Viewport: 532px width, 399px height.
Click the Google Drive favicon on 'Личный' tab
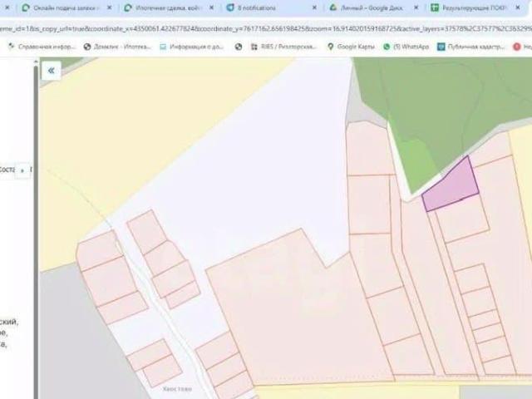pos(333,7)
